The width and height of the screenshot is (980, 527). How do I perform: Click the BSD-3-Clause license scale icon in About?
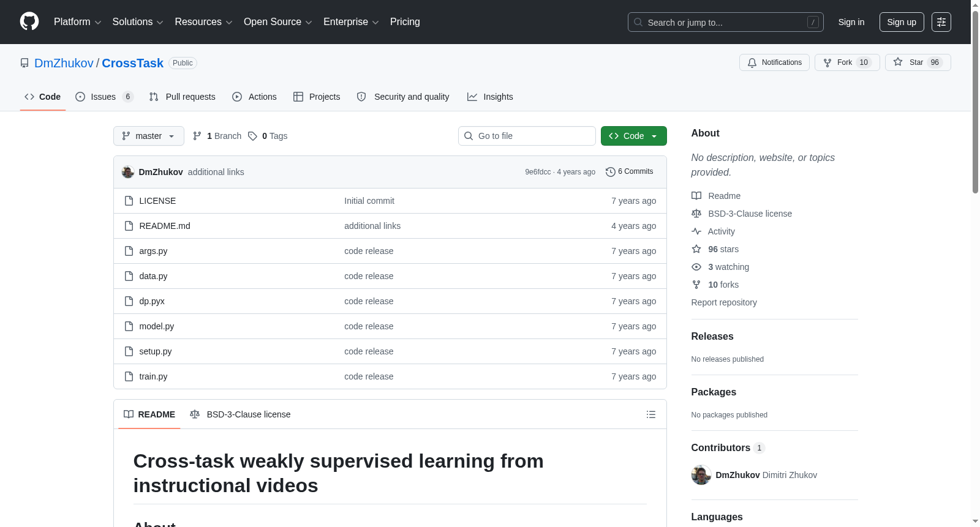[696, 214]
